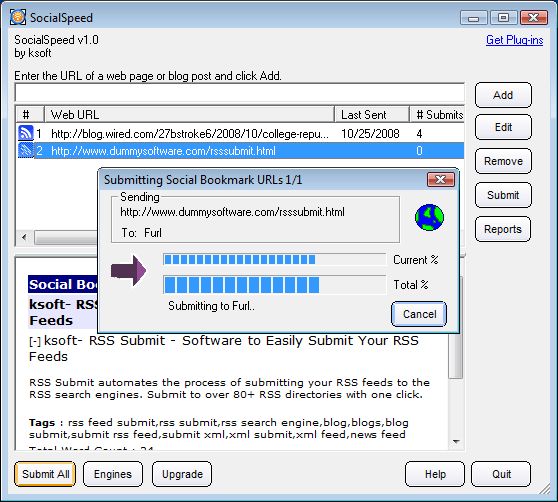Select the dummysoftware.com rsssubmit.html row
558x502 pixels.
(240, 151)
